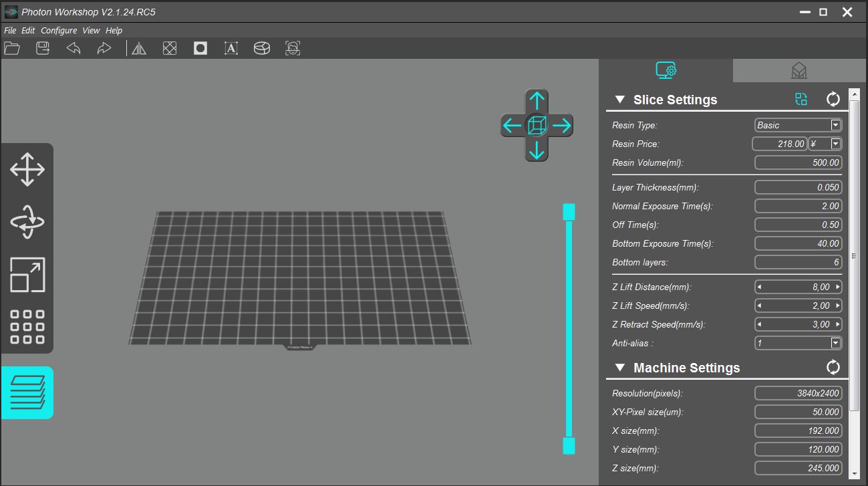Select the Move tool in left sidebar

pos(27,168)
